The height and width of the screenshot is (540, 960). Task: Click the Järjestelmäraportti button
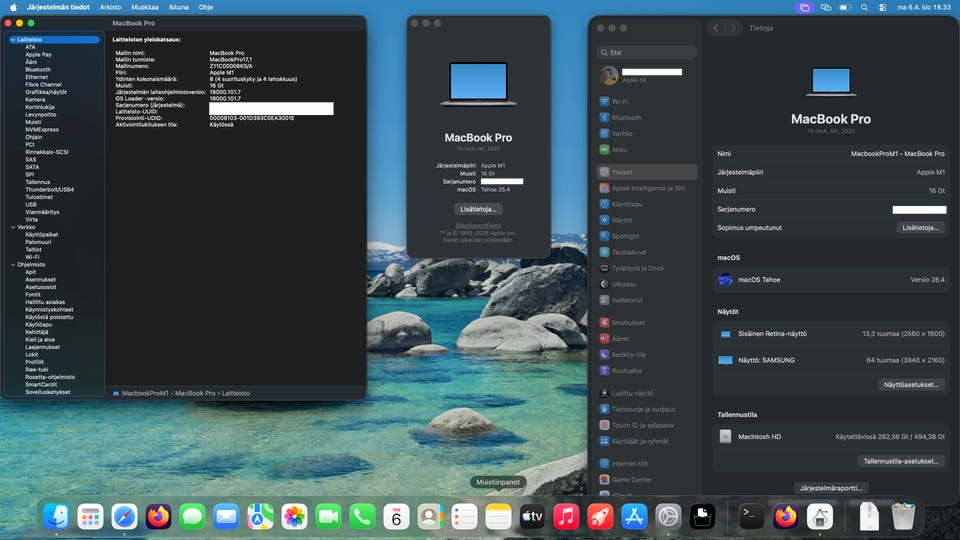830,488
